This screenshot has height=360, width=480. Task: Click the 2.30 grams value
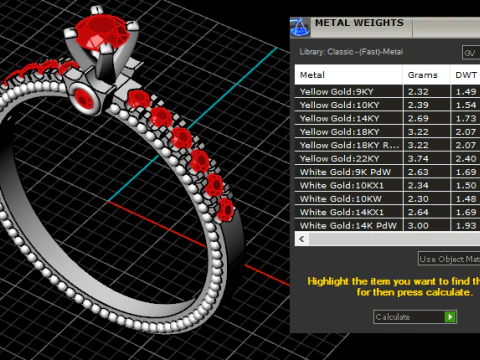pyautogui.click(x=418, y=199)
